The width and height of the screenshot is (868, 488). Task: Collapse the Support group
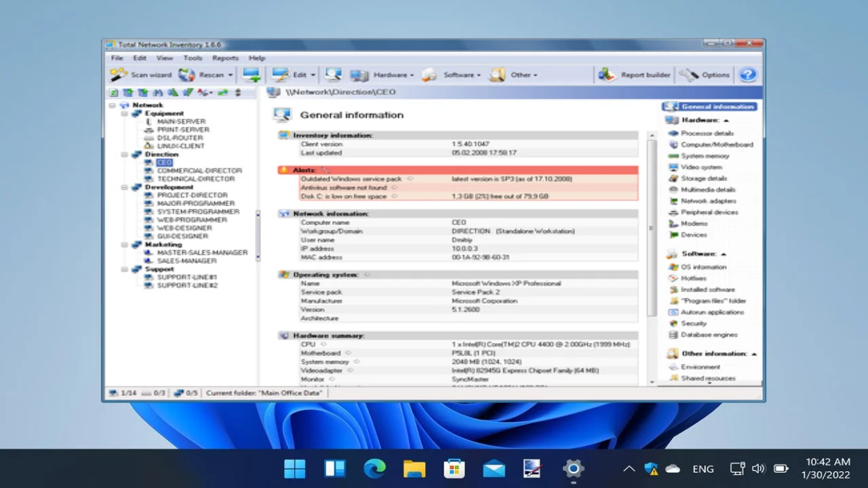point(125,269)
